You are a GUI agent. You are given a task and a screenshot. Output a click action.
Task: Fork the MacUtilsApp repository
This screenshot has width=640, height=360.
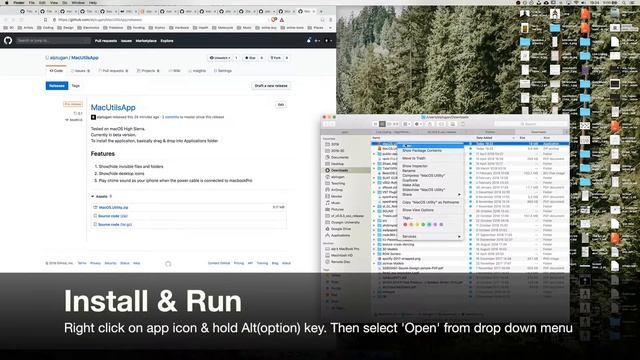276,58
